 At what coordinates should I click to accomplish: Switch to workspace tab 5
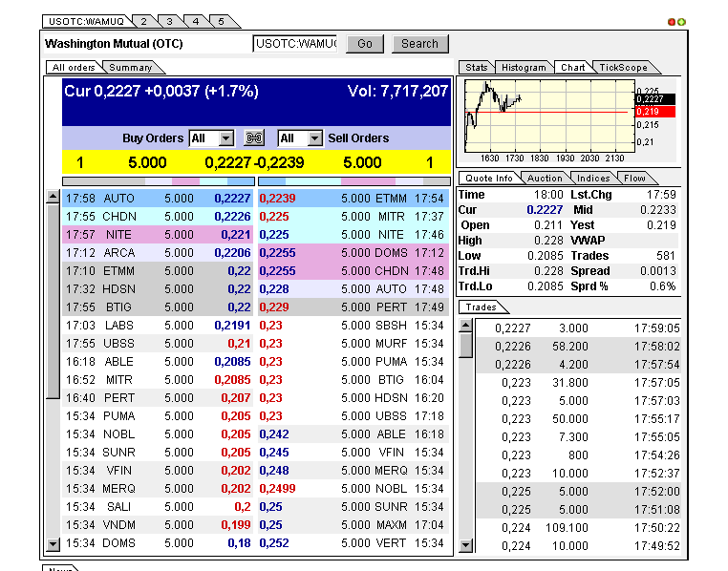click(x=222, y=22)
